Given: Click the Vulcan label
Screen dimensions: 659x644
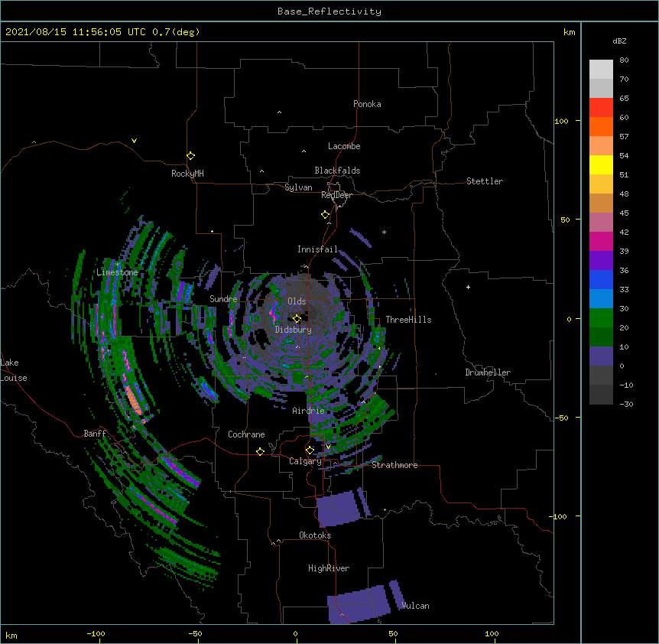Looking at the screenshot, I should point(415,606).
